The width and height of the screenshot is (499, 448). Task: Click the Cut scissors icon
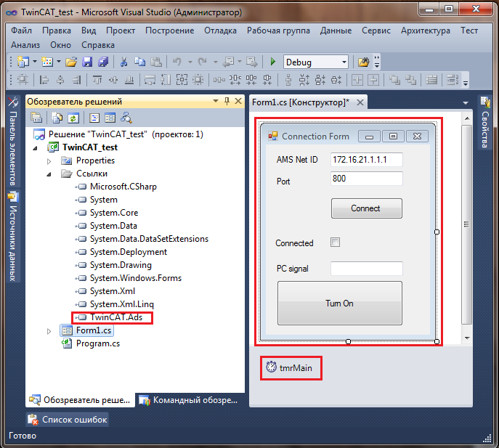123,62
